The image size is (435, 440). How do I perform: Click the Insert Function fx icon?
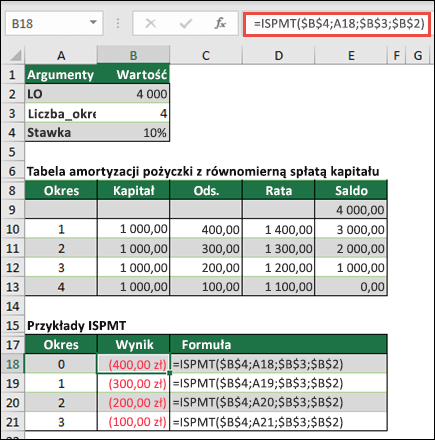[220, 23]
